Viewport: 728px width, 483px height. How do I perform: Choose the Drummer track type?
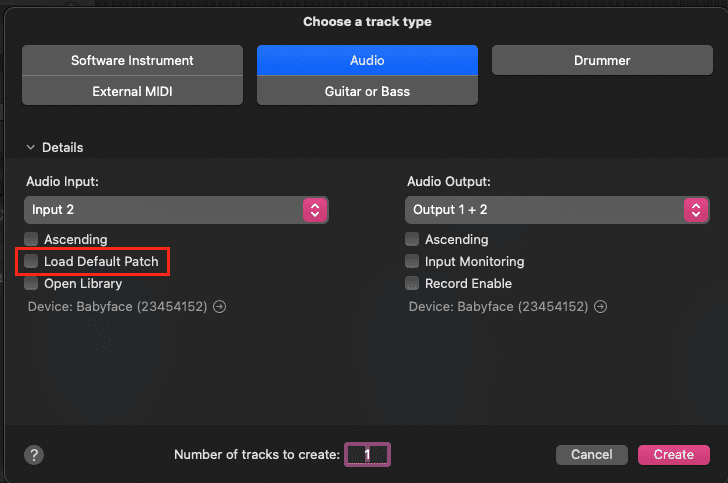point(602,60)
